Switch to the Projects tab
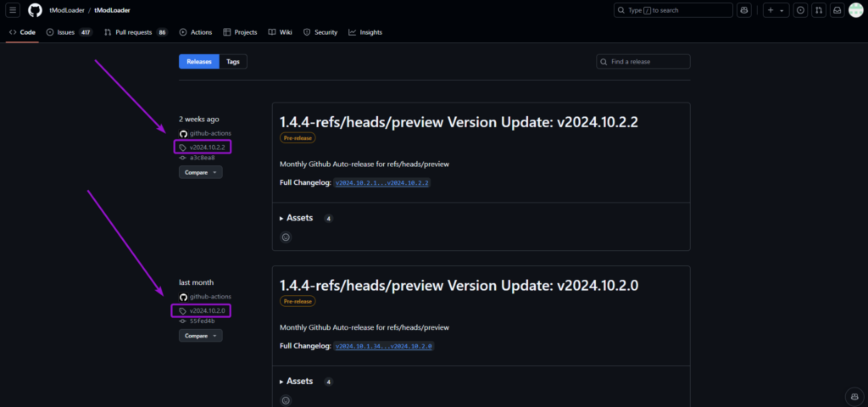Viewport: 868px width, 407px height. pos(240,32)
